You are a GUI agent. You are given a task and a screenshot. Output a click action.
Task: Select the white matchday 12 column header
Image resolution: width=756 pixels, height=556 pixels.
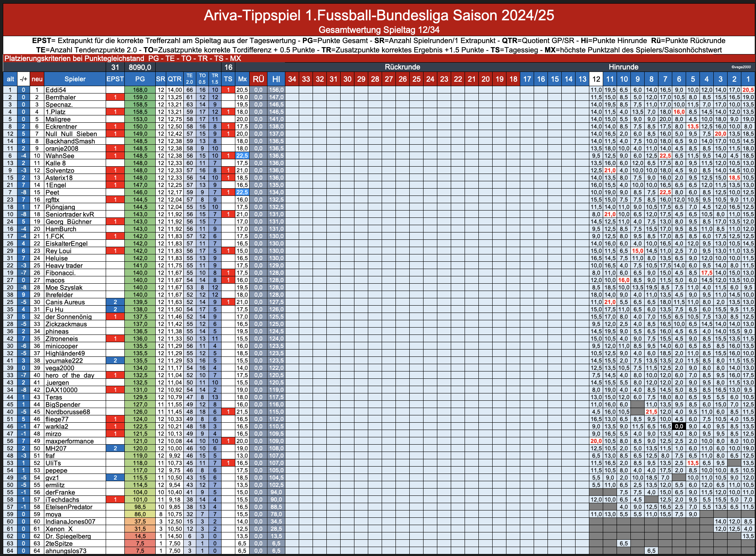pos(596,79)
